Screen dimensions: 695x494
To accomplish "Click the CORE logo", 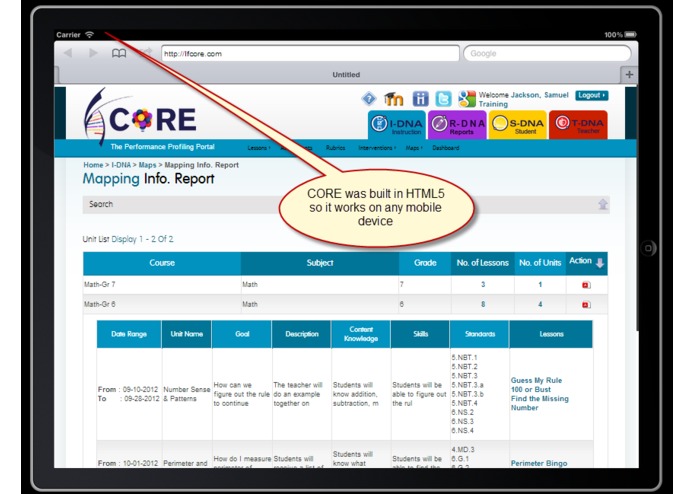I will [140, 117].
